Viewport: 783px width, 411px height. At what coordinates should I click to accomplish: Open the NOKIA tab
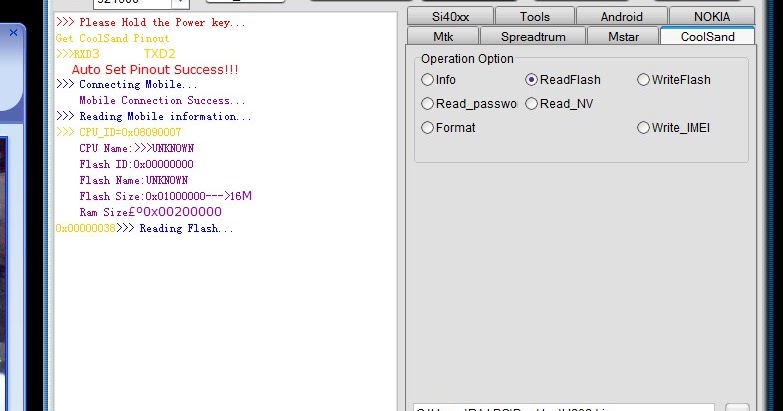point(712,16)
